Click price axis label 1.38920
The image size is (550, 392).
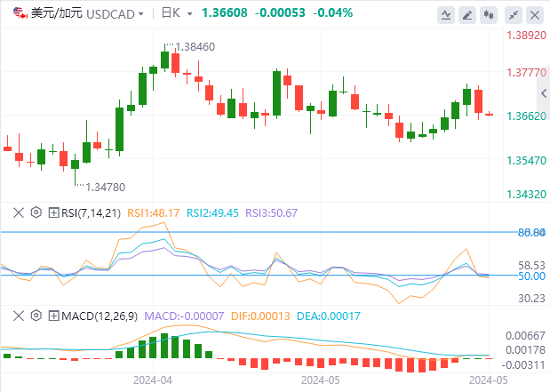[527, 36]
